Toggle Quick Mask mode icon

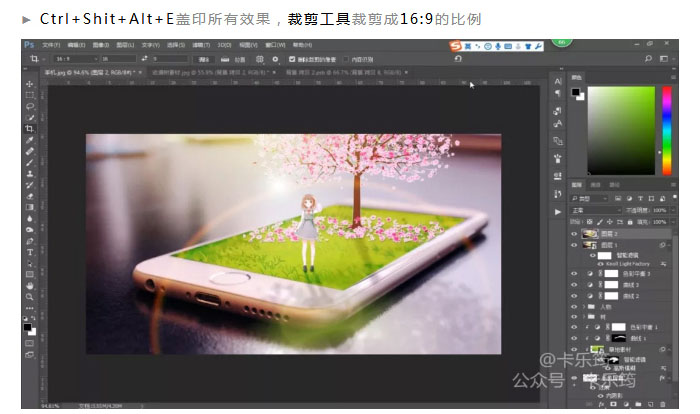click(30, 343)
